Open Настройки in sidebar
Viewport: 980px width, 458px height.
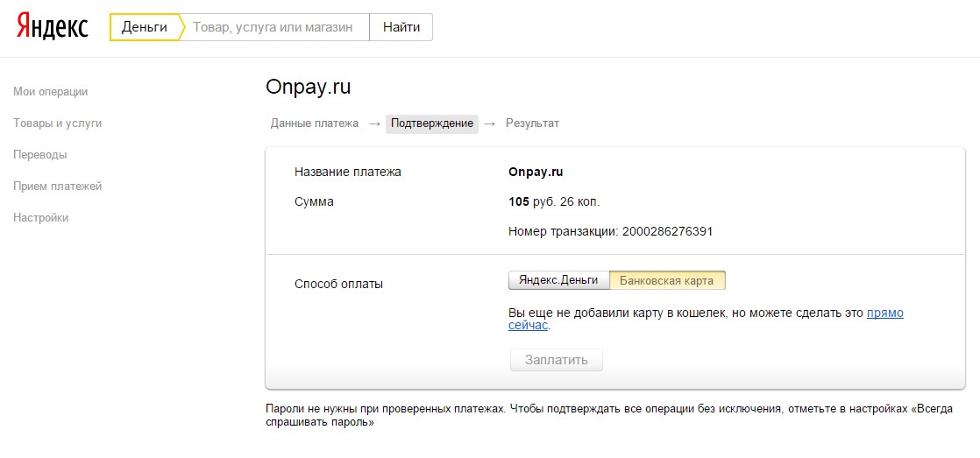40,218
